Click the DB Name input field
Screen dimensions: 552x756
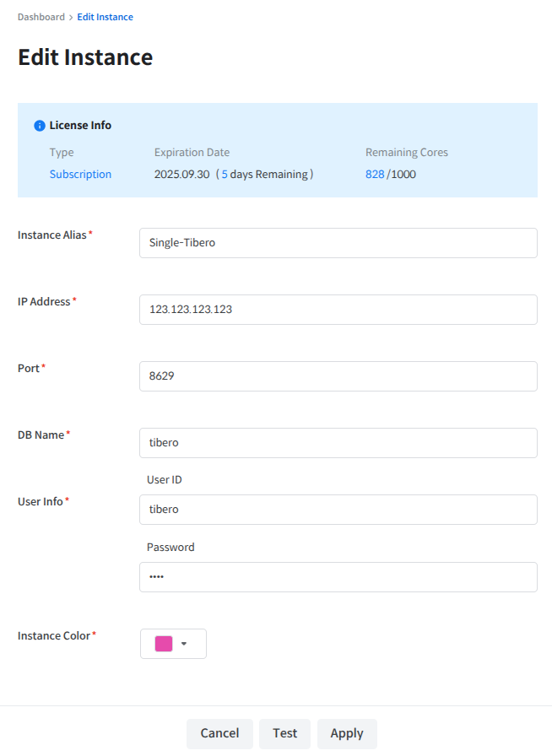(338, 443)
